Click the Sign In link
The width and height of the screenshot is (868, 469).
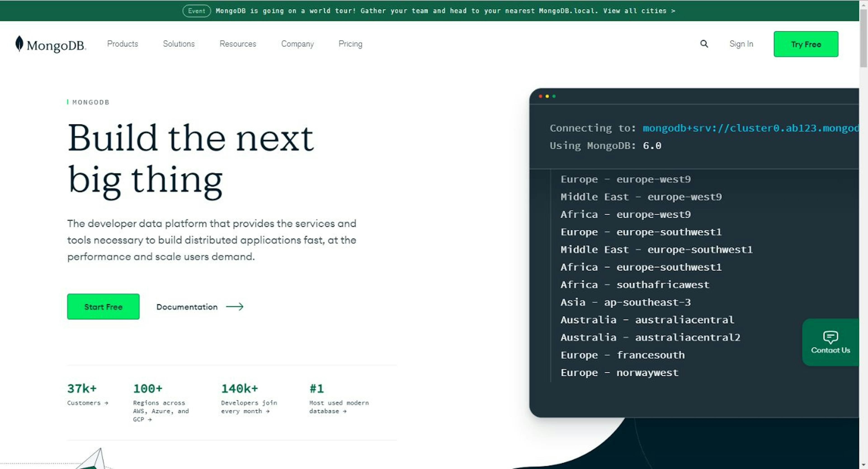741,44
